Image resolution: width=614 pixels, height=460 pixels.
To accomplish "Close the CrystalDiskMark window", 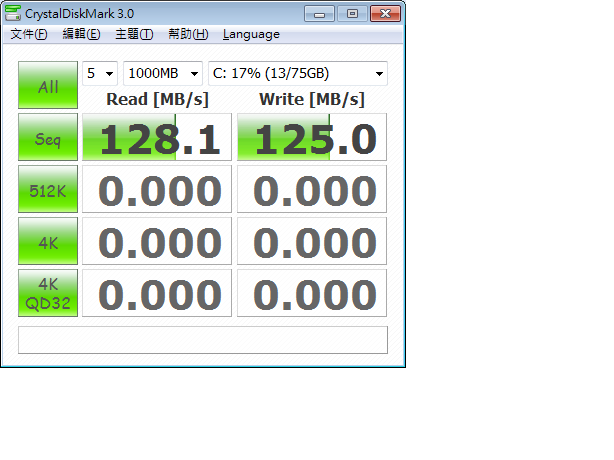I will [x=385, y=14].
